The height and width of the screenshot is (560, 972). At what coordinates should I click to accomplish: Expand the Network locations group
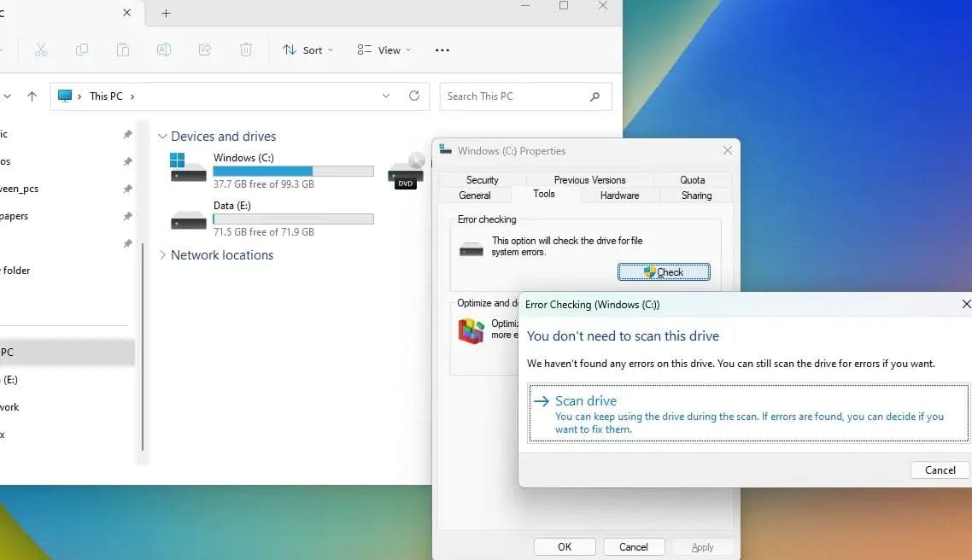click(x=162, y=255)
